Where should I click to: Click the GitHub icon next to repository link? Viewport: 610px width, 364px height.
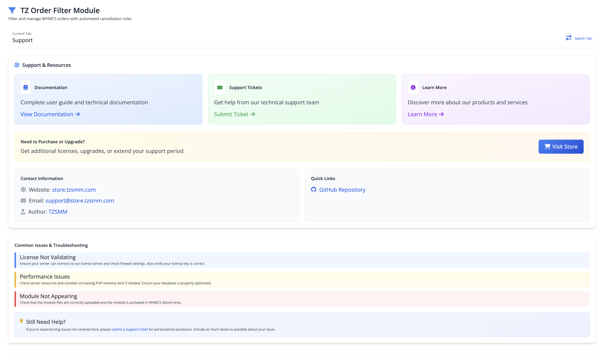coord(314,190)
